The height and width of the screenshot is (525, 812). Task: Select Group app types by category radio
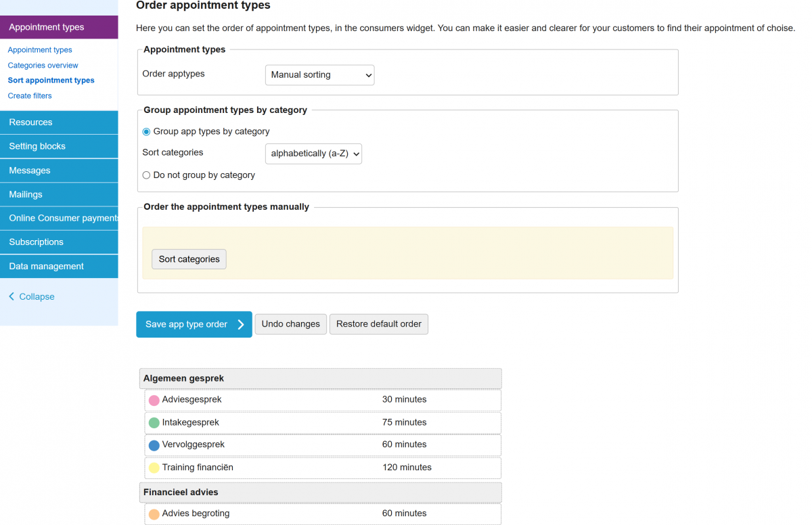point(146,132)
